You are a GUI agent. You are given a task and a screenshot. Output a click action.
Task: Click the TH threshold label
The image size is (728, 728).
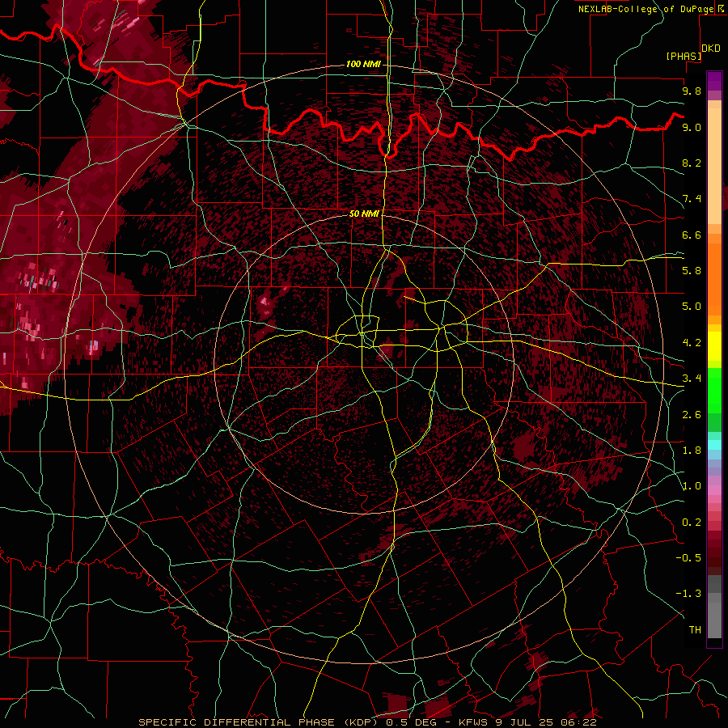[695, 630]
